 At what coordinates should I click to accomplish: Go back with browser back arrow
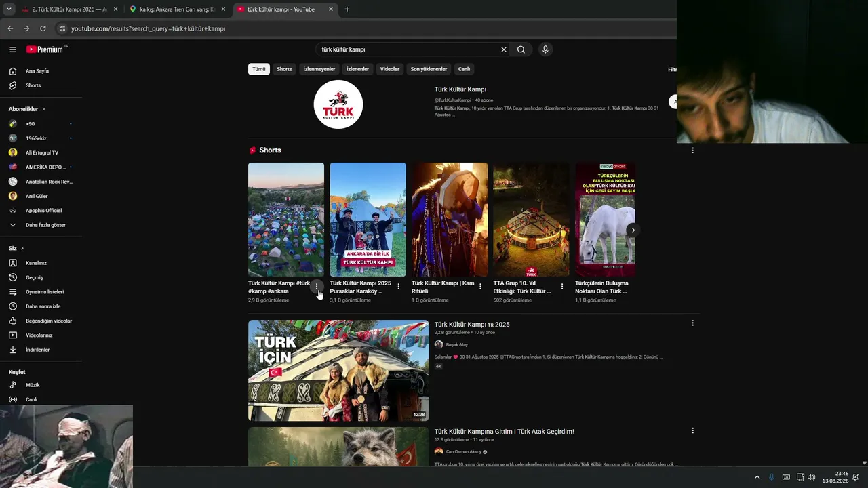[x=10, y=28]
